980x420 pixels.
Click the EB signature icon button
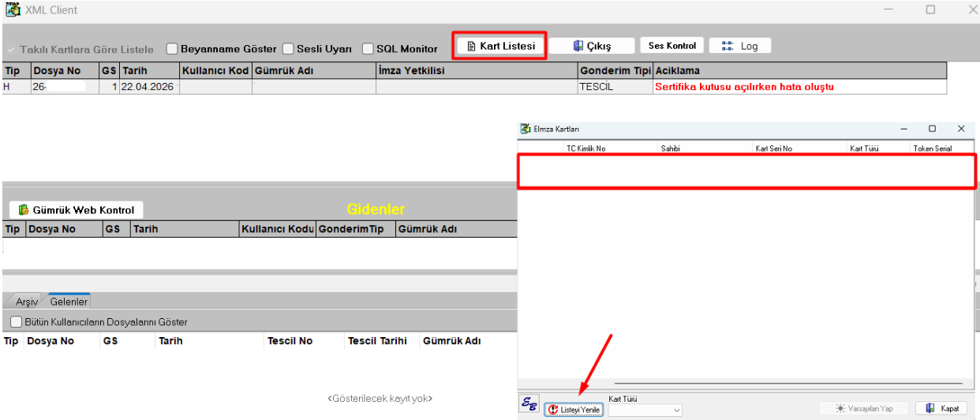pos(529,403)
